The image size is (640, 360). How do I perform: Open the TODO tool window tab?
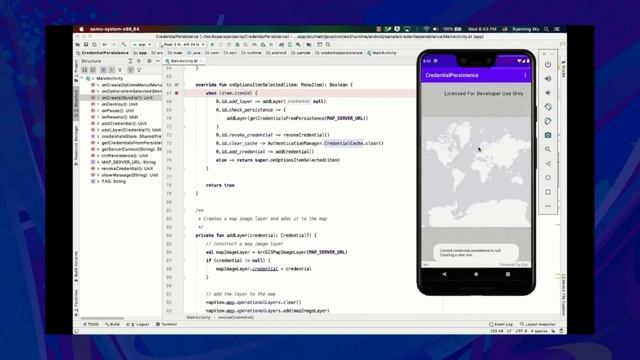91,324
